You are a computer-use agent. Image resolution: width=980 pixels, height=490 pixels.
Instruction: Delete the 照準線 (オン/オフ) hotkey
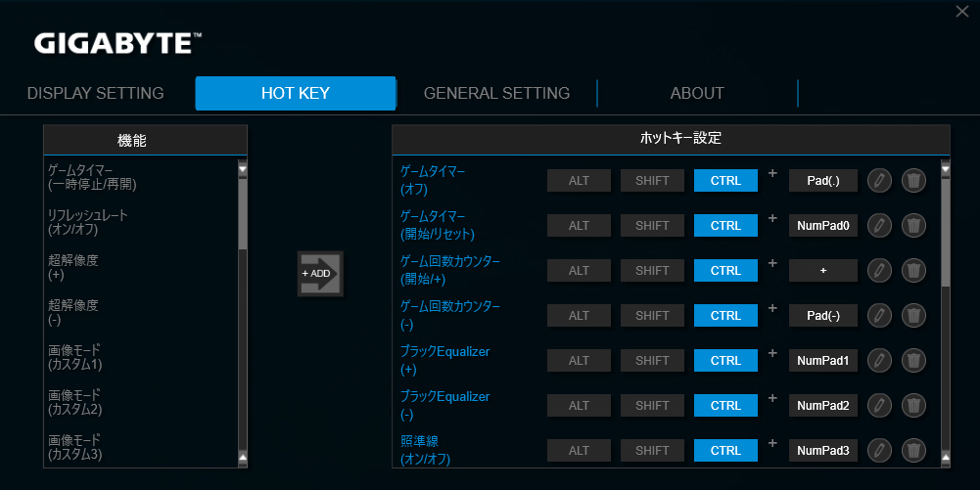pyautogui.click(x=912, y=451)
